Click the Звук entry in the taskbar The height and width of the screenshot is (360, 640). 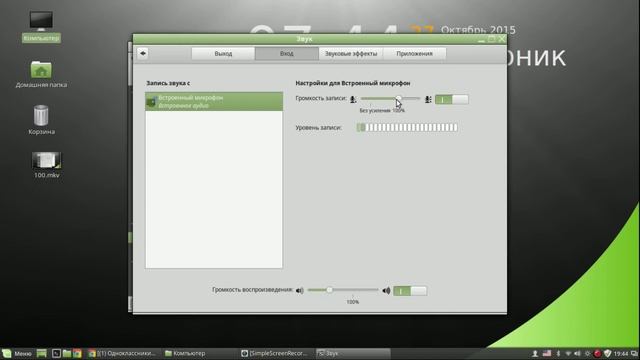coord(353,353)
